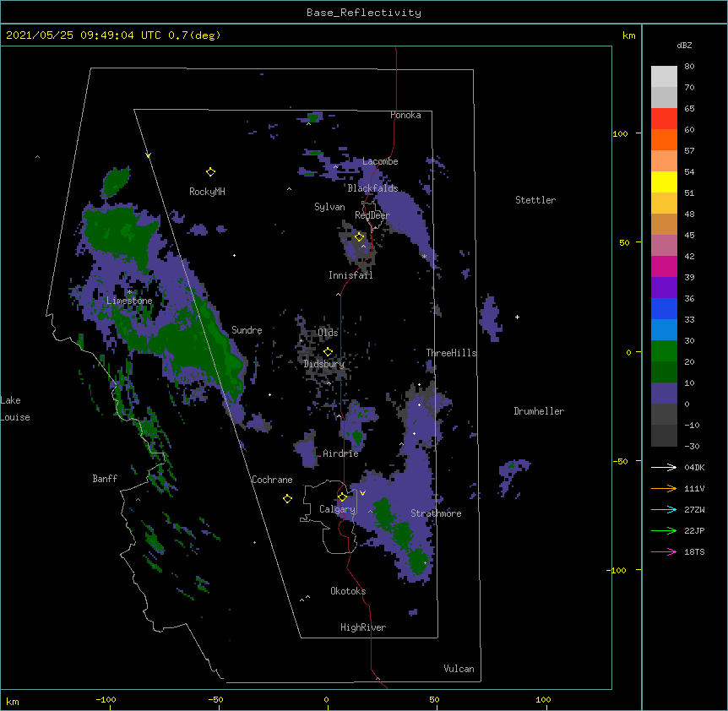
Task: Click the orange 111V arrow in legend
Action: 664,488
